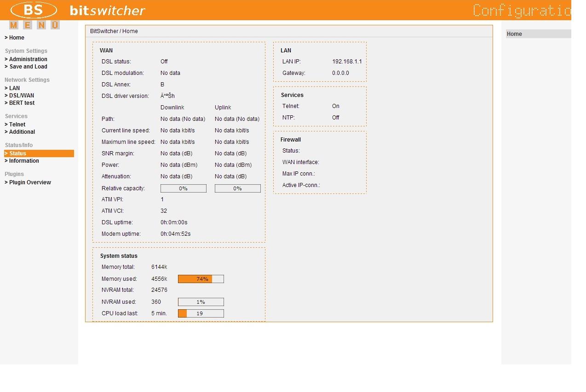Click the Downlink column header
Viewport: 586px width, 392px height.
(172, 108)
